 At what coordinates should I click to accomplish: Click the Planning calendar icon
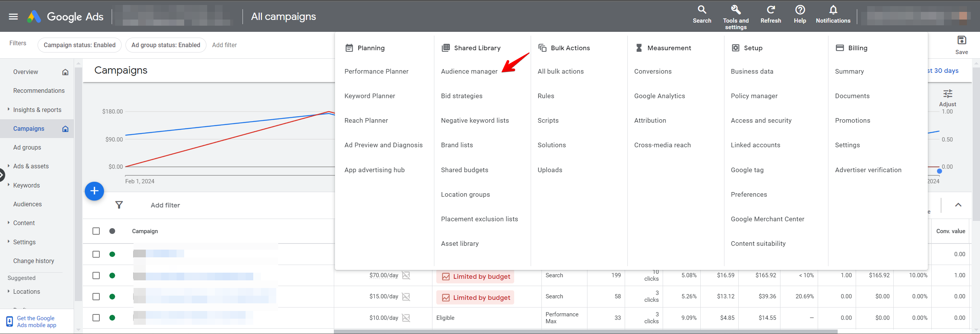(x=349, y=48)
